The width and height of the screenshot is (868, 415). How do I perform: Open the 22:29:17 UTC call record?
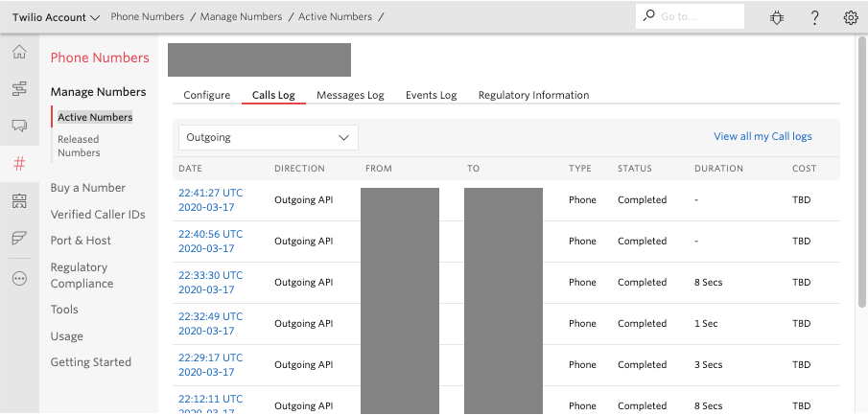coord(210,364)
